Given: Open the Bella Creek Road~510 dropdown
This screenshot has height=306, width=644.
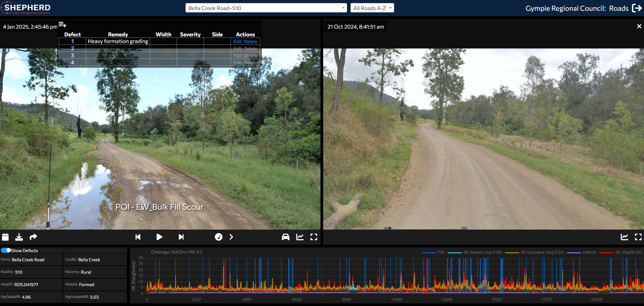Looking at the screenshot, I should click(266, 8).
